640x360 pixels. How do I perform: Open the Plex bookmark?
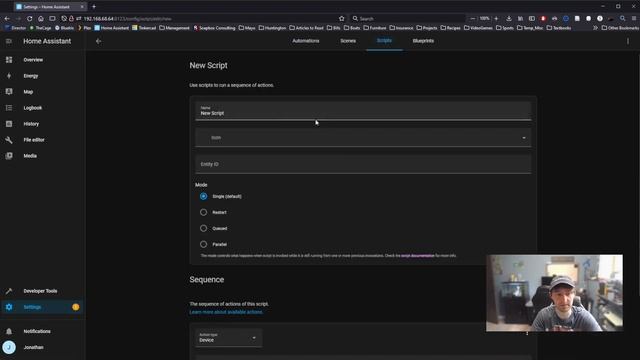coord(84,28)
